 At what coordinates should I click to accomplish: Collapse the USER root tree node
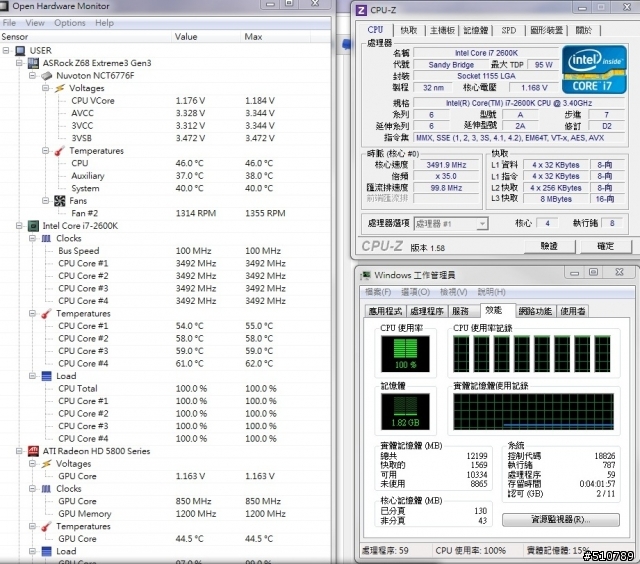click(x=6, y=51)
